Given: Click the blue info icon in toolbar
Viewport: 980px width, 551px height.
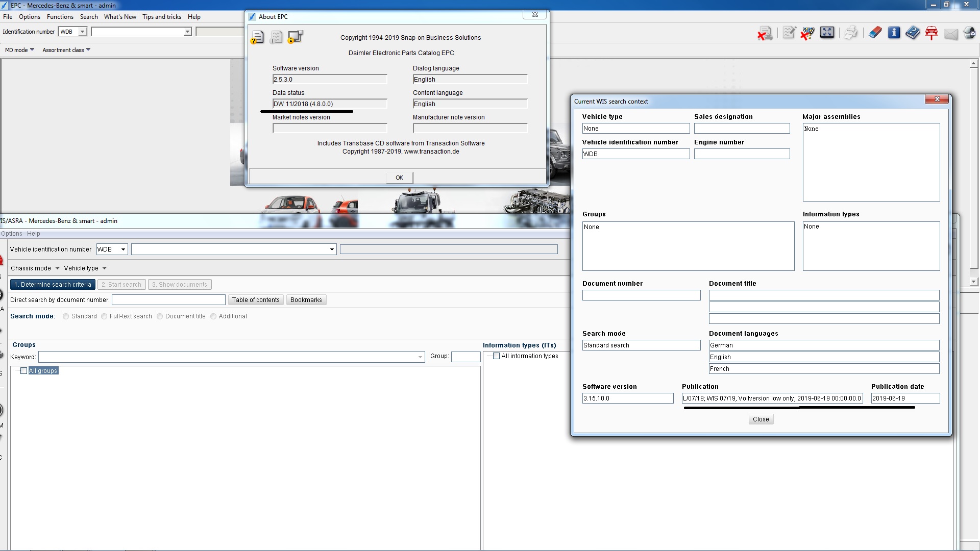Looking at the screenshot, I should (x=894, y=33).
